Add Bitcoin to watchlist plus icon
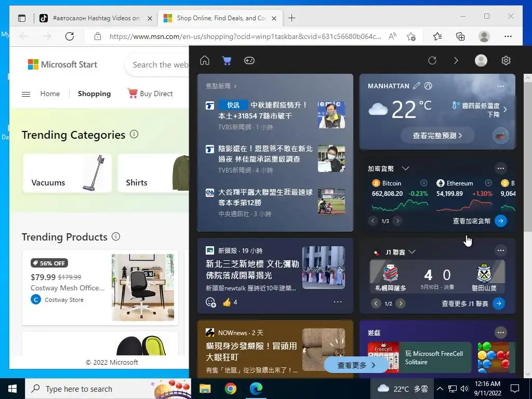 424,183
